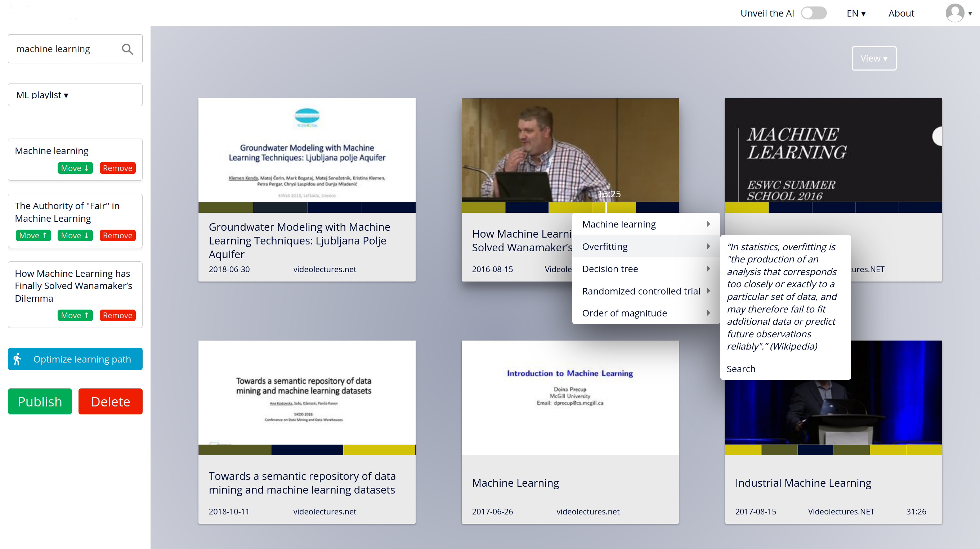Open the Groundwater Modeling video thumbnail
This screenshot has width=980, height=549.
point(306,150)
